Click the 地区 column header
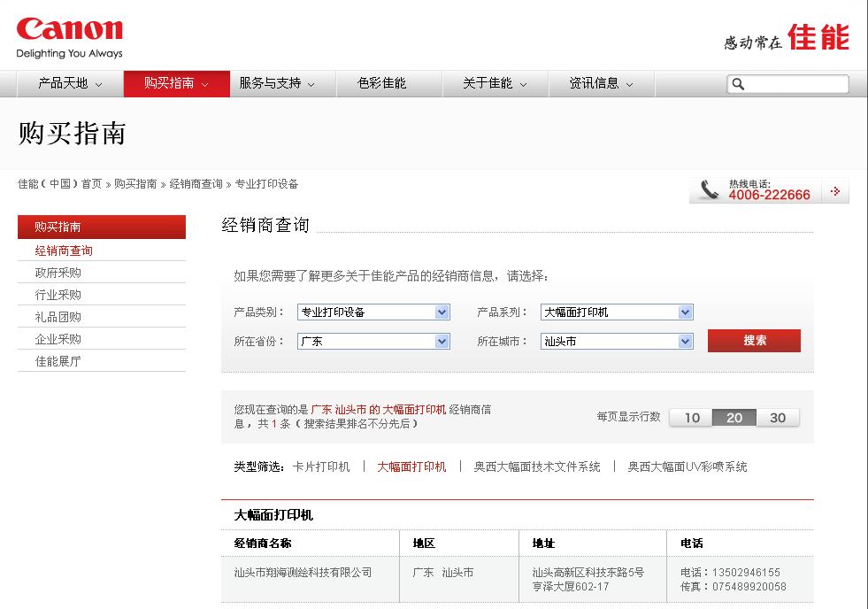Screen dimensions: 868x609 (424, 543)
